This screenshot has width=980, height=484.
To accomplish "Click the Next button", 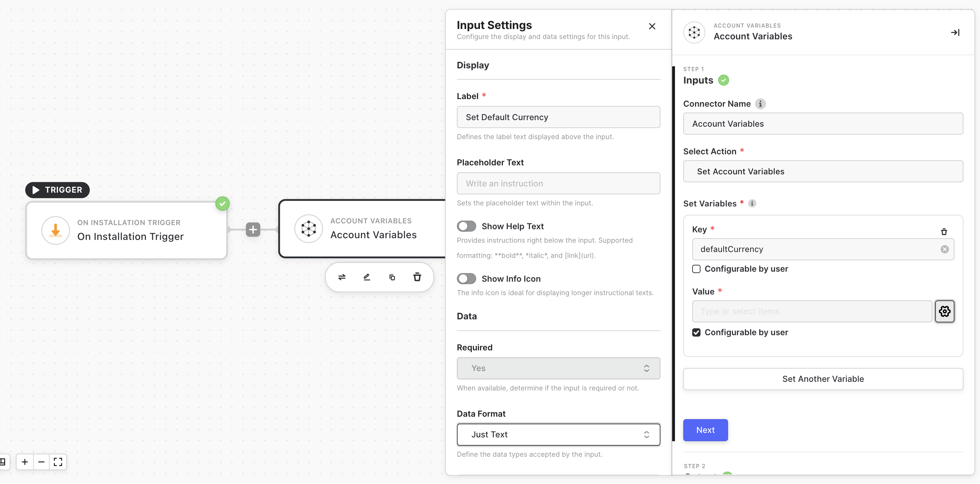I will pyautogui.click(x=705, y=430).
